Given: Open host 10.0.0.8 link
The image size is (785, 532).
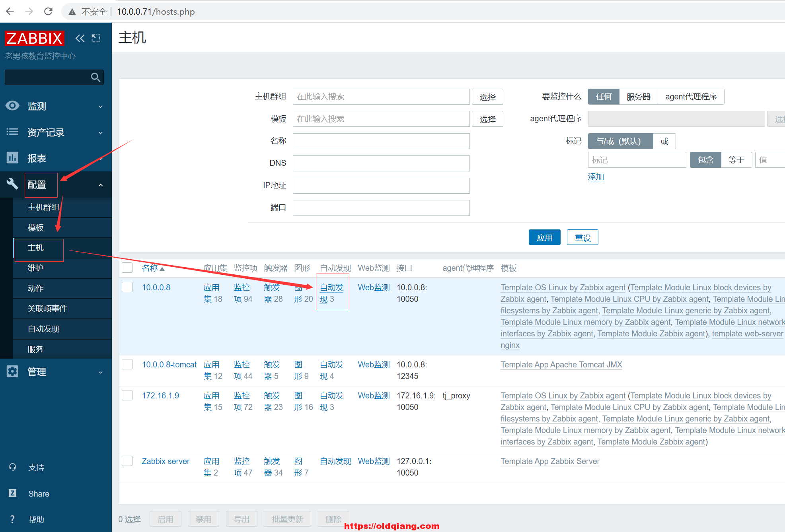Looking at the screenshot, I should click(x=156, y=287).
